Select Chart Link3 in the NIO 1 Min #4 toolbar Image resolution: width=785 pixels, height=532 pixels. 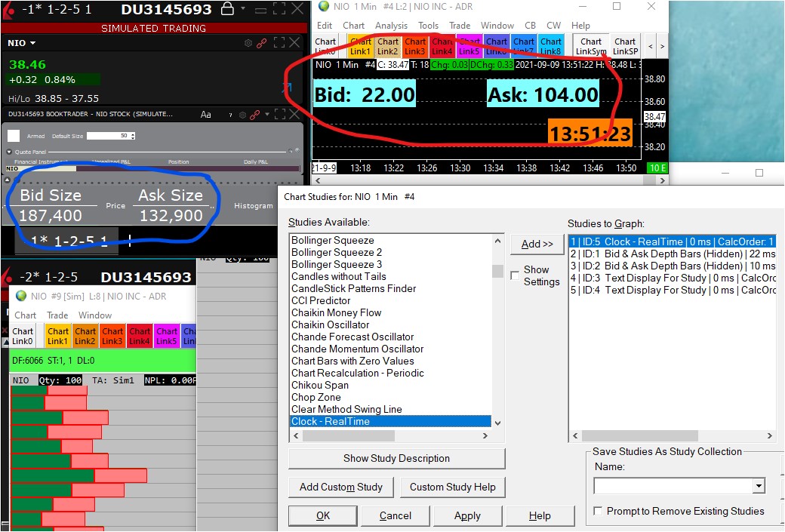click(x=415, y=46)
